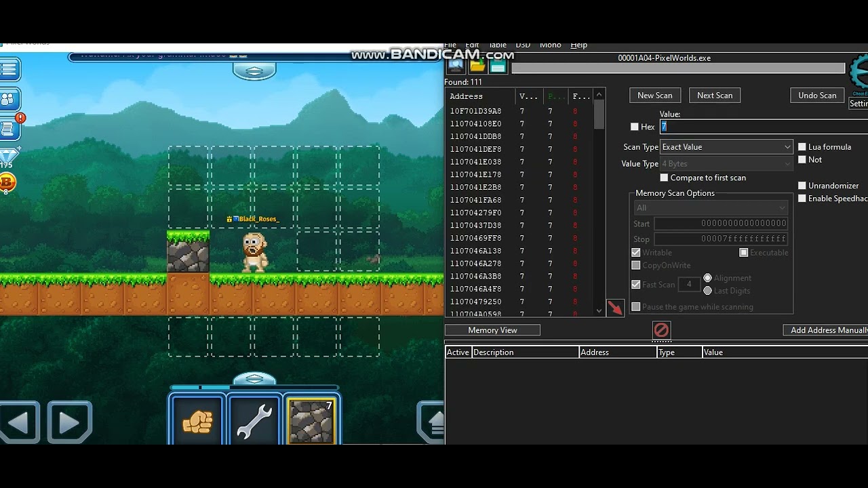Click the orange byte coin icon
Screen dimensions: 868x488
(7, 183)
